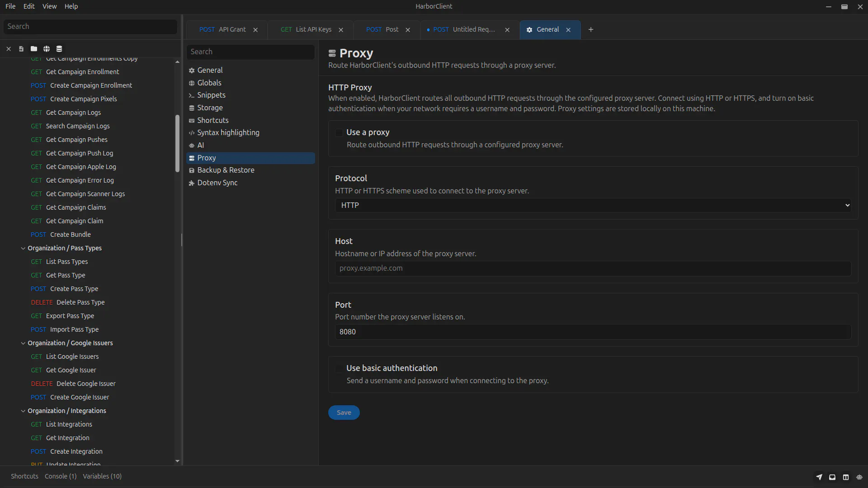Open Shortcuts in the status bar

point(24,476)
